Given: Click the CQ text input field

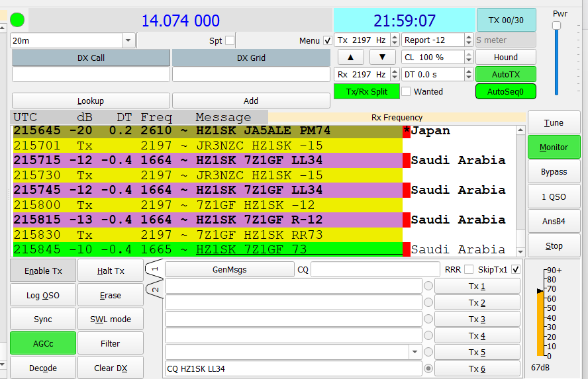Looking at the screenshot, I should (x=375, y=270).
